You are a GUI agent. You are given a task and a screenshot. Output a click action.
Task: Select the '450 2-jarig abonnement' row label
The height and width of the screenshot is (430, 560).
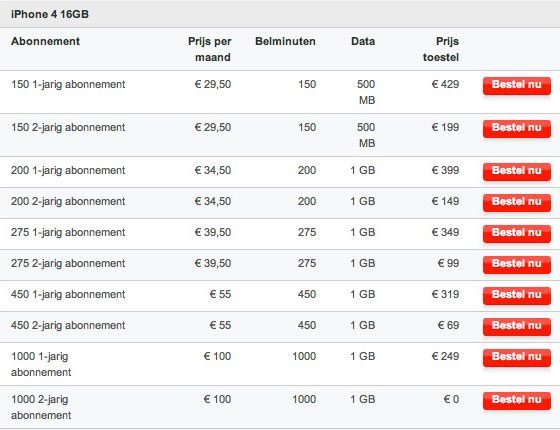coord(68,325)
